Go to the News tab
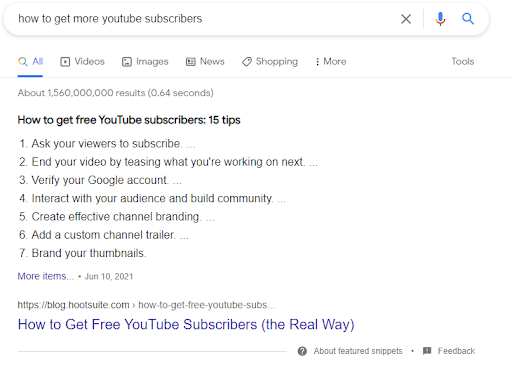This screenshot has width=512, height=368. click(205, 62)
